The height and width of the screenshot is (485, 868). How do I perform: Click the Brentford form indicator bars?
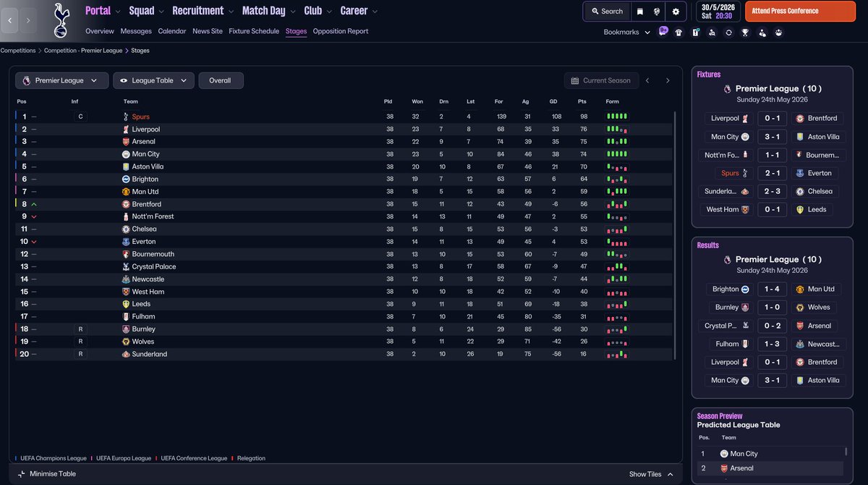[616, 205]
